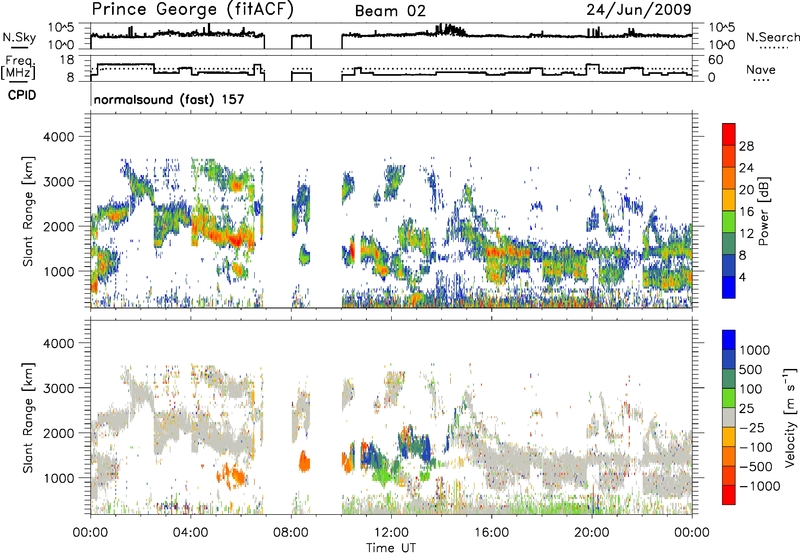Click the "Power [dB]" color bar title
Viewport: 800px width, 554px height.
pyautogui.click(x=764, y=211)
